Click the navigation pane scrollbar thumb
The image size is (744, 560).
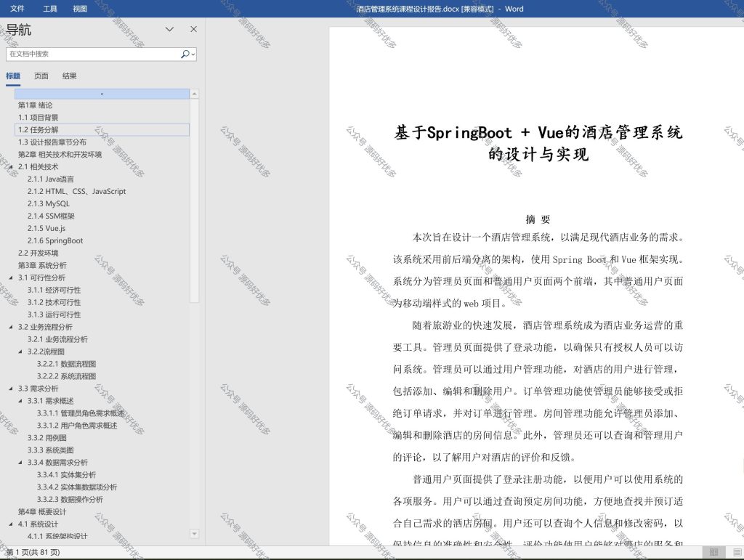(194, 200)
